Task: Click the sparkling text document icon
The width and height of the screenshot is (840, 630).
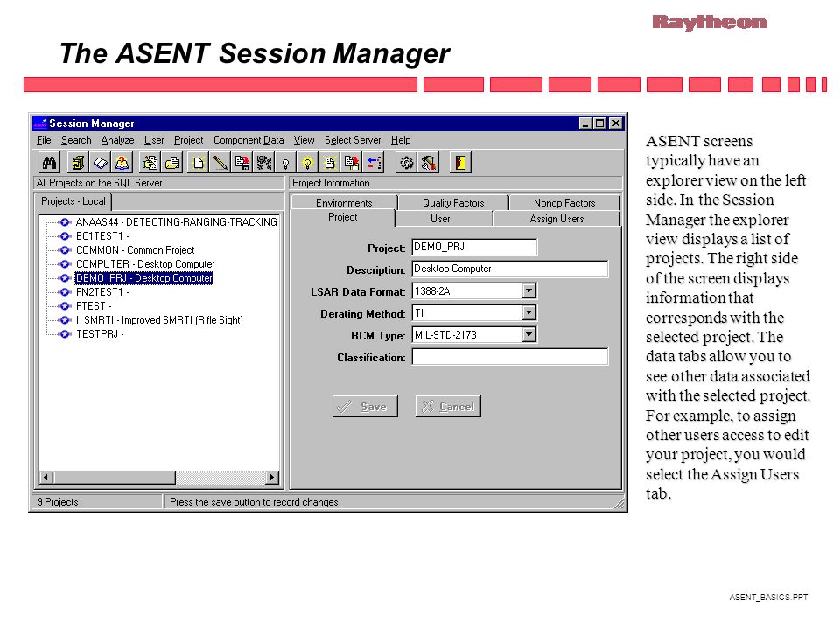Action: (x=330, y=163)
